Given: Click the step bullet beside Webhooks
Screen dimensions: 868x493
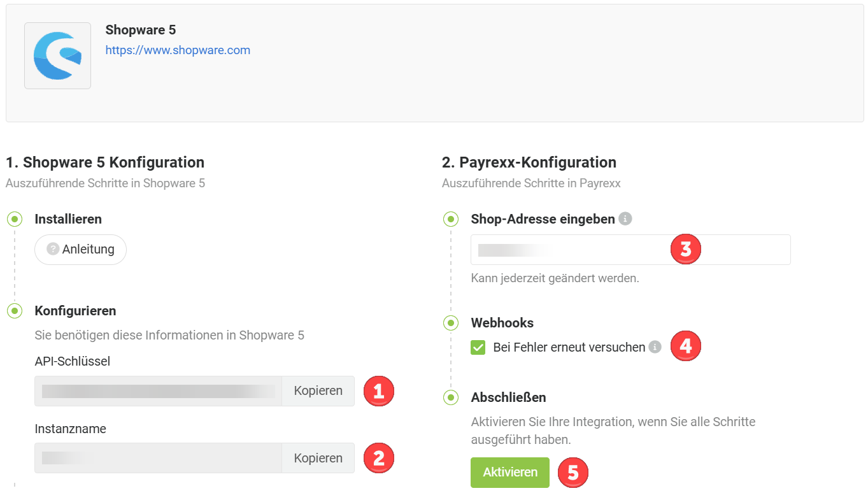Looking at the screenshot, I should tap(451, 323).
